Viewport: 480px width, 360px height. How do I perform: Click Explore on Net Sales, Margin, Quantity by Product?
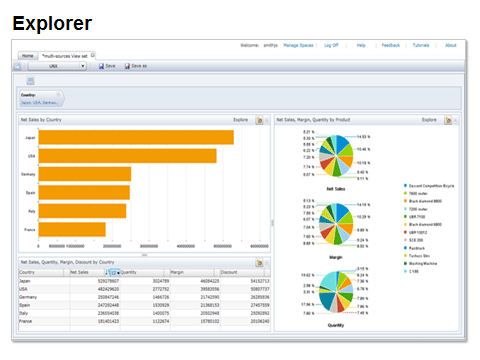[429, 120]
